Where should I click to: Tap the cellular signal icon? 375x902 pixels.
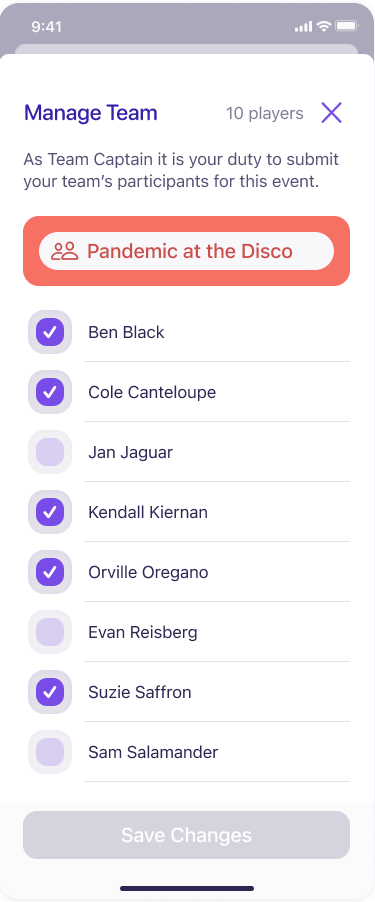(303, 26)
